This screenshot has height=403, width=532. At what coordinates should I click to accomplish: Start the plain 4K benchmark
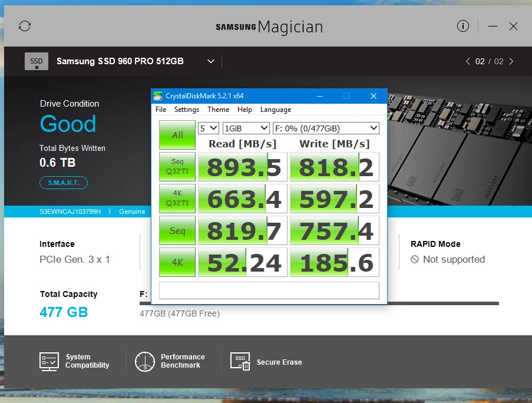pos(177,262)
